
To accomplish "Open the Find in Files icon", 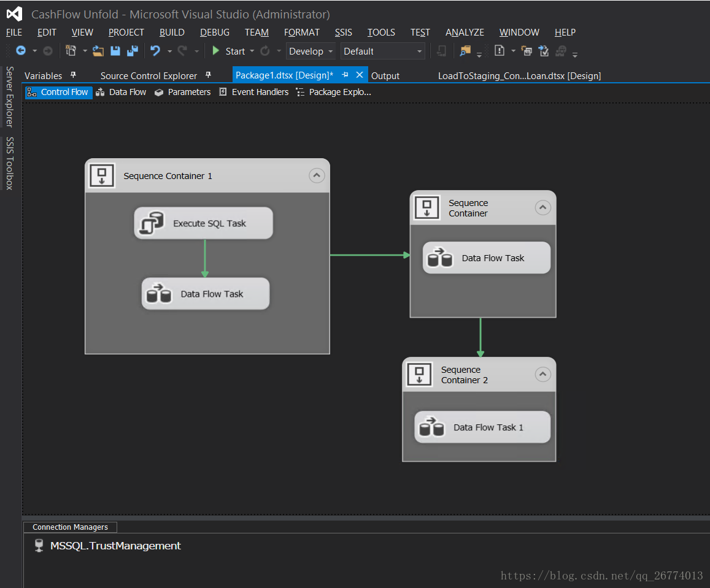I will point(465,51).
